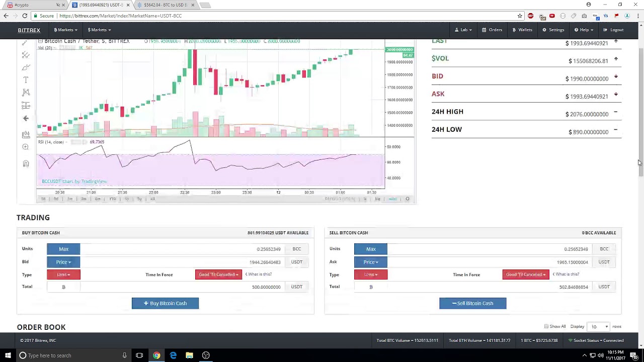Click the Cortana microphone icon
Image resolution: width=644 pixels, height=362 pixels.
coord(124,355)
